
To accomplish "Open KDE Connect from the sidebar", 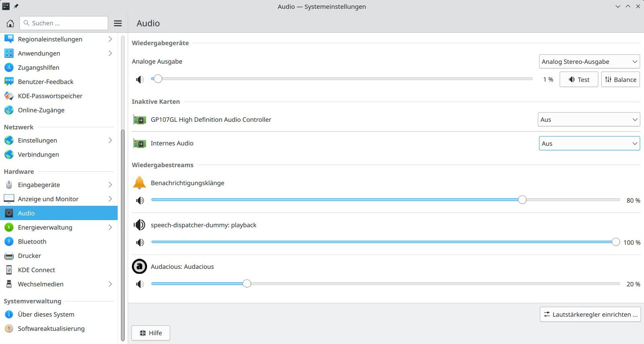I will pyautogui.click(x=37, y=270).
